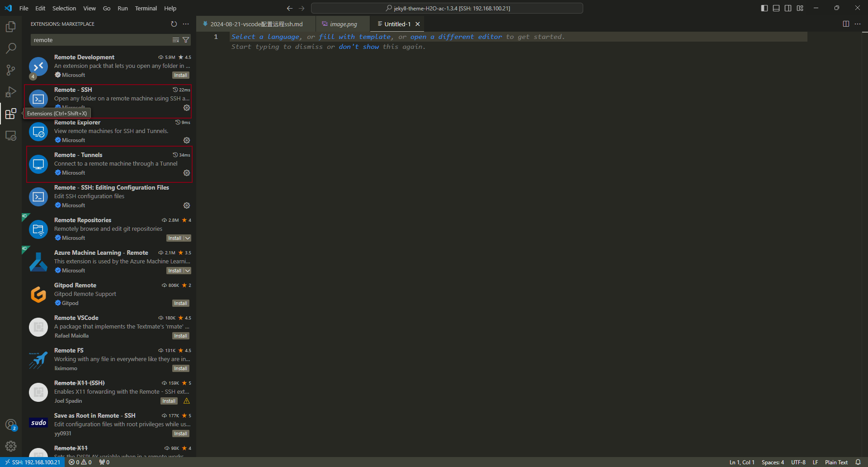Open the Extensions view icon
The width and height of the screenshot is (868, 467).
(x=11, y=113)
